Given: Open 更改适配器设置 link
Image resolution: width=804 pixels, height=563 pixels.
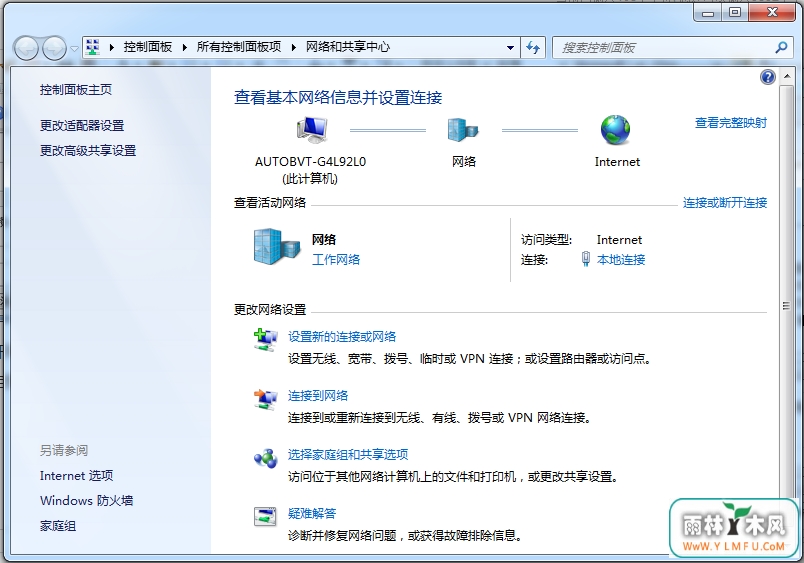Looking at the screenshot, I should (x=82, y=126).
